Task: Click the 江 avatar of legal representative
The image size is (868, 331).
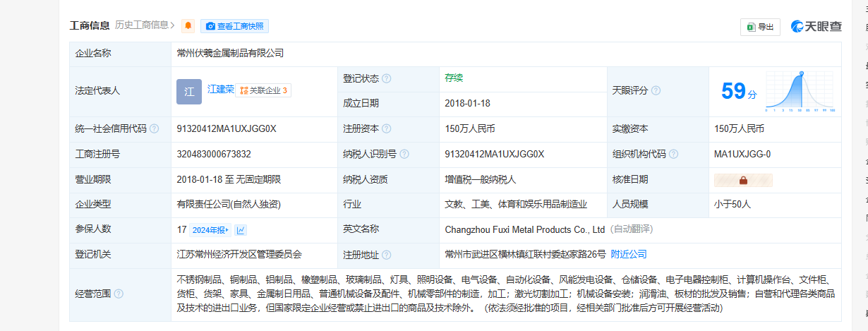Action: (189, 92)
